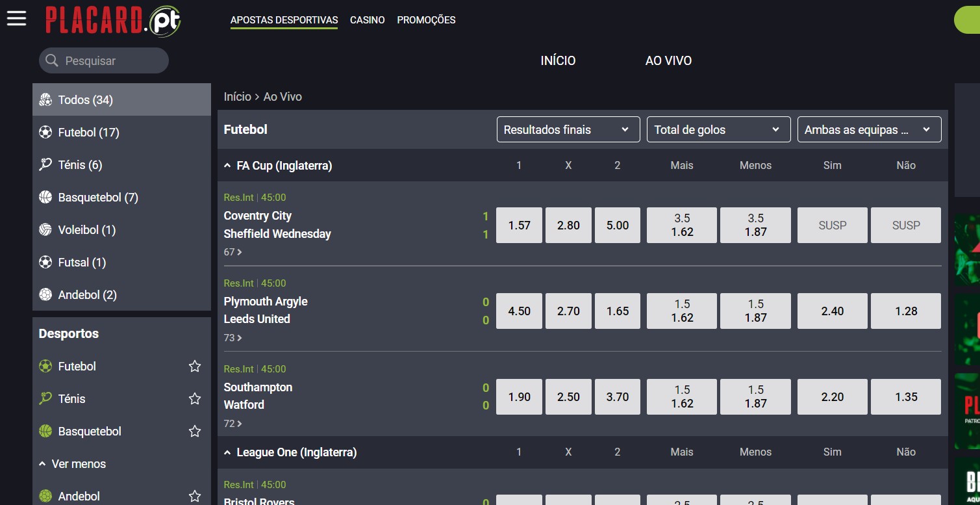Open the Resultados finais dropdown

pyautogui.click(x=568, y=129)
